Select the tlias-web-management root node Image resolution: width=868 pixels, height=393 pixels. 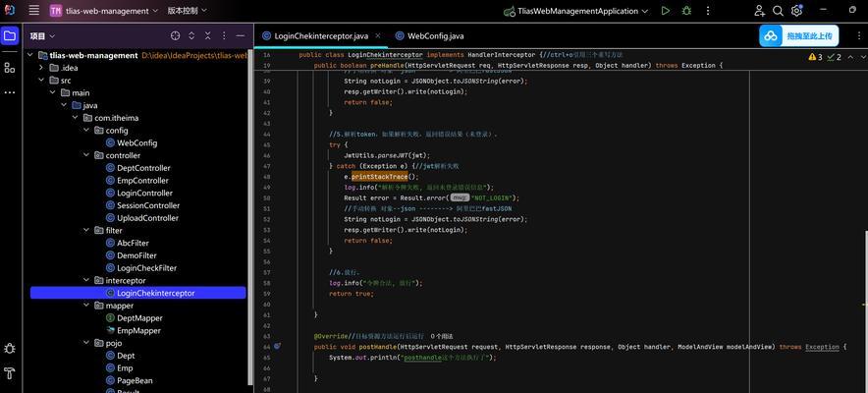93,55
